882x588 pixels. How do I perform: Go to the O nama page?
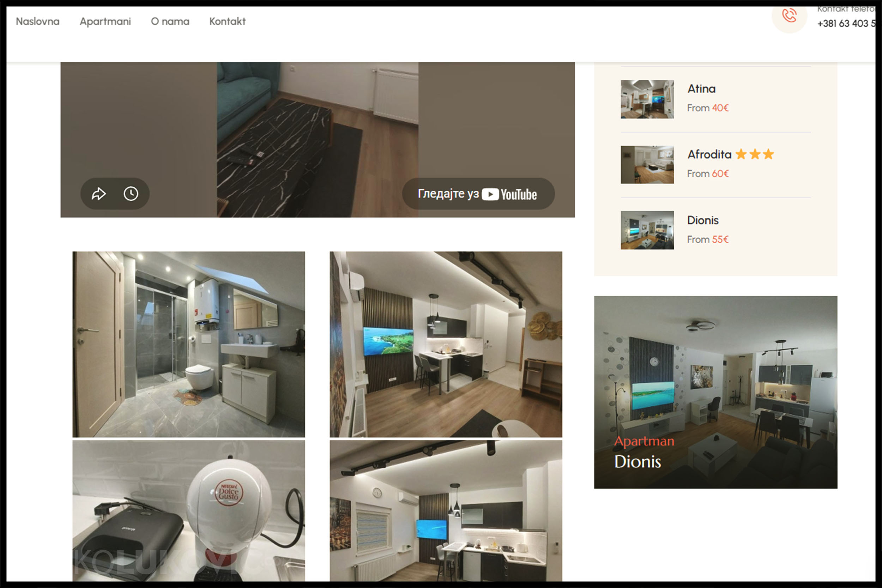pos(170,22)
